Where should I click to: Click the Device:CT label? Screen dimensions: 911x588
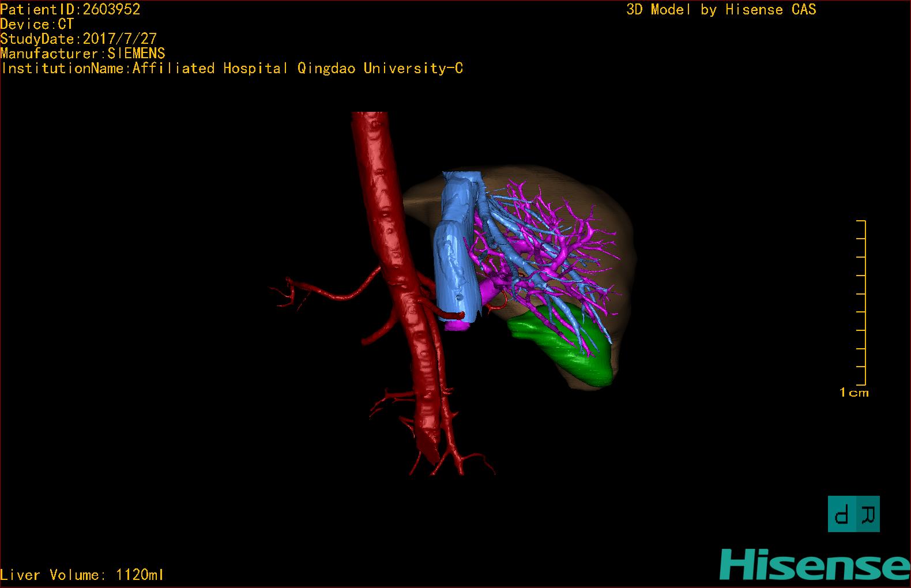pyautogui.click(x=37, y=24)
